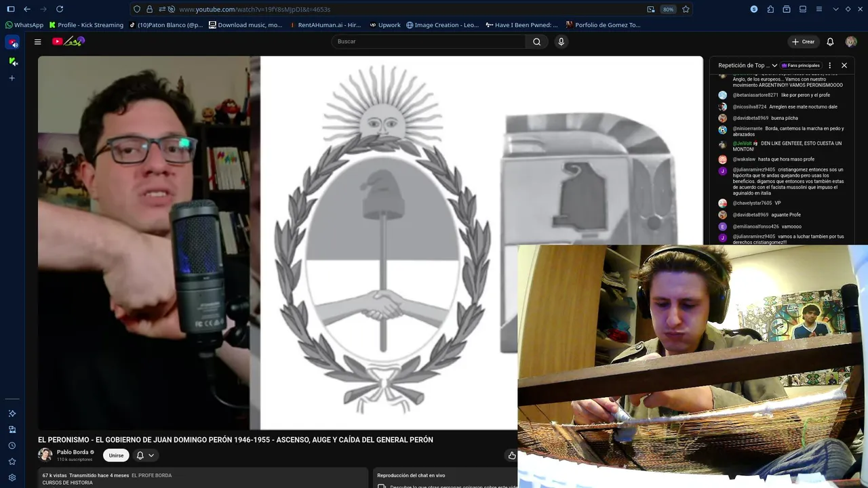
Task: Click the Unirse membership button
Action: 116,455
